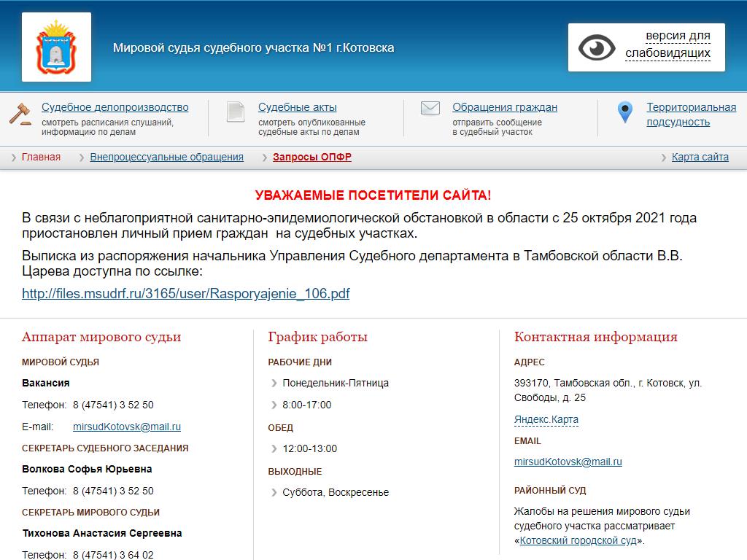Click the envelope icon for citizen appeals
Image resolution: width=747 pixels, height=560 pixels.
[x=430, y=109]
